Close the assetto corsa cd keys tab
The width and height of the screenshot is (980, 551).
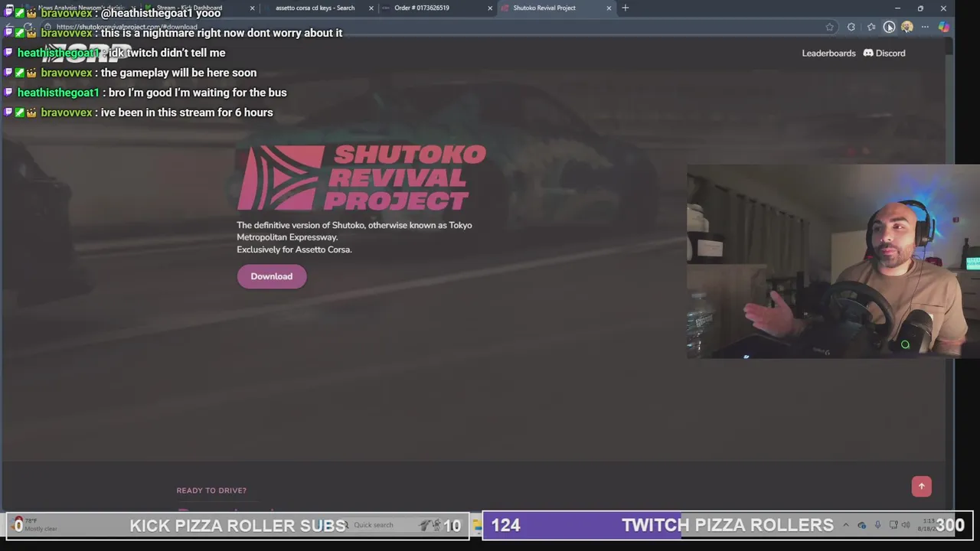[x=371, y=8]
